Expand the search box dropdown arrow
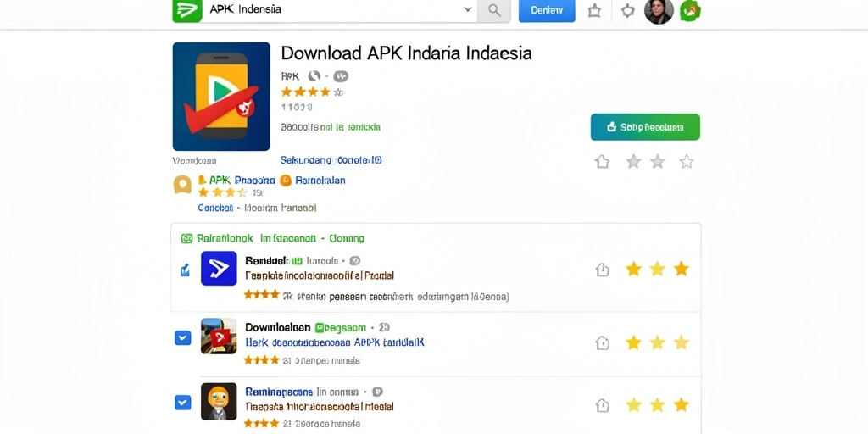This screenshot has width=868, height=434. (x=468, y=10)
